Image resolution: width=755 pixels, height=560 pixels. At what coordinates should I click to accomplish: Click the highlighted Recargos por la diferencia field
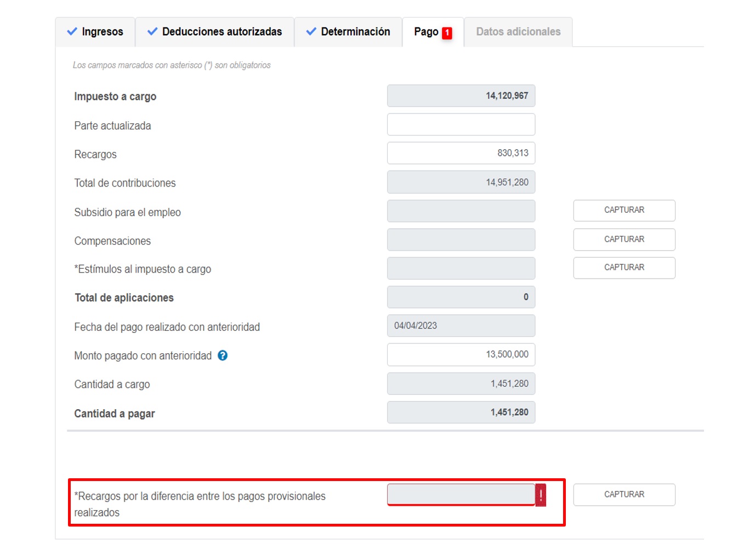461,495
